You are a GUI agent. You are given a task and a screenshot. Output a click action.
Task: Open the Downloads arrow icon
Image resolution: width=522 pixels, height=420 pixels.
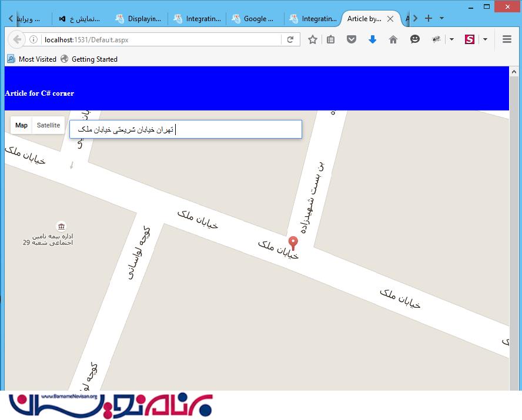click(x=372, y=39)
